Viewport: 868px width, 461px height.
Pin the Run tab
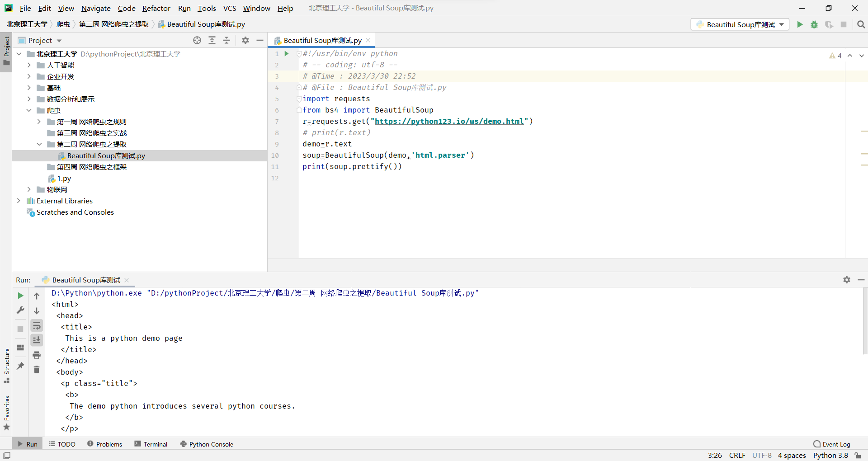pos(20,366)
